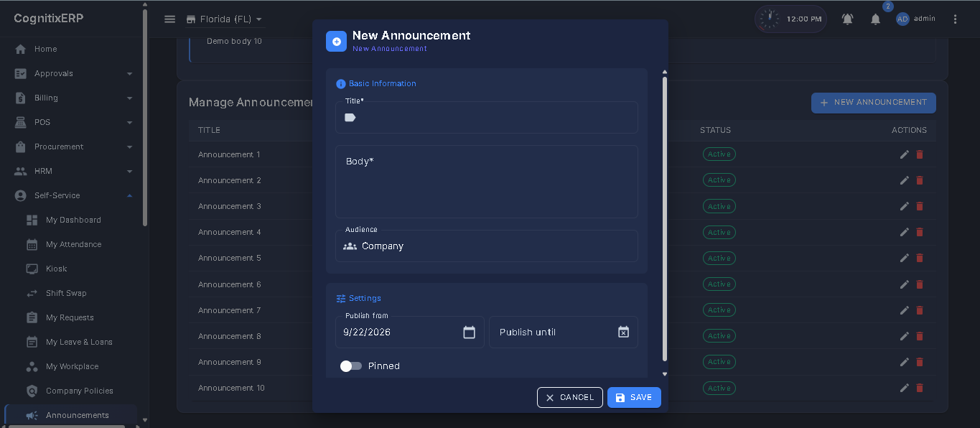Image resolution: width=980 pixels, height=428 pixels.
Task: Click the sidebar scroll down arrow
Action: [145, 420]
